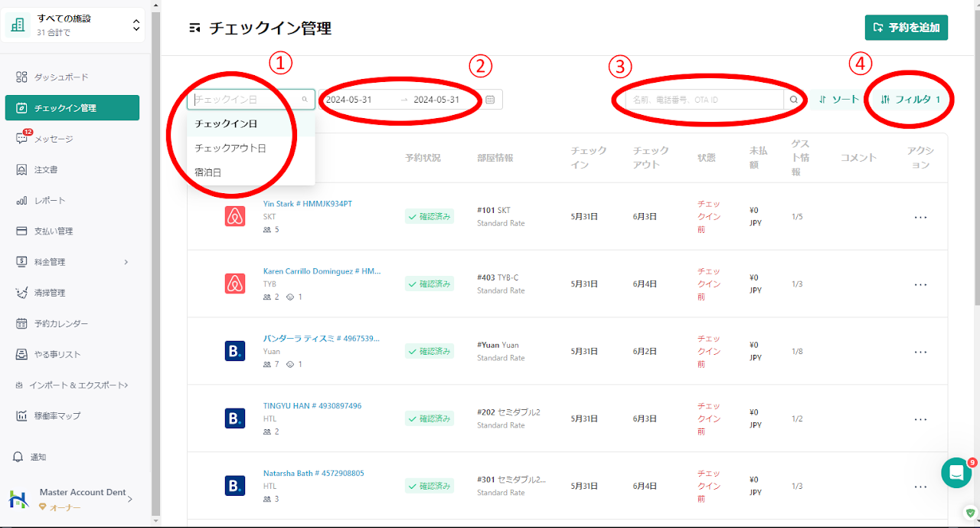Open the chat support bubble
Image resolution: width=980 pixels, height=528 pixels.
coord(955,473)
